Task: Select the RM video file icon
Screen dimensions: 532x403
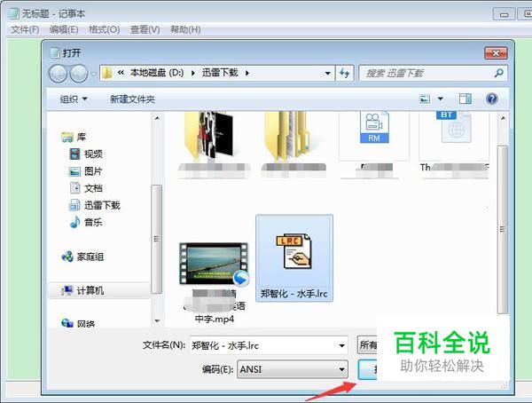Action: pyautogui.click(x=374, y=128)
